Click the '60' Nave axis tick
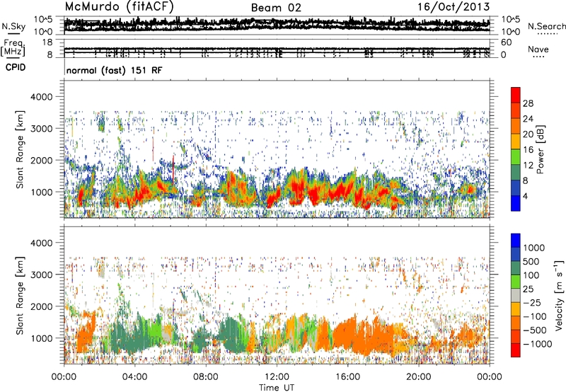Screen dimensions: 566x392 click(x=506, y=42)
